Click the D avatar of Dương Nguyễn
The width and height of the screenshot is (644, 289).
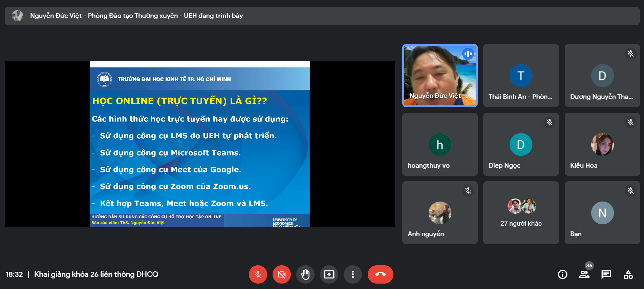point(602,76)
